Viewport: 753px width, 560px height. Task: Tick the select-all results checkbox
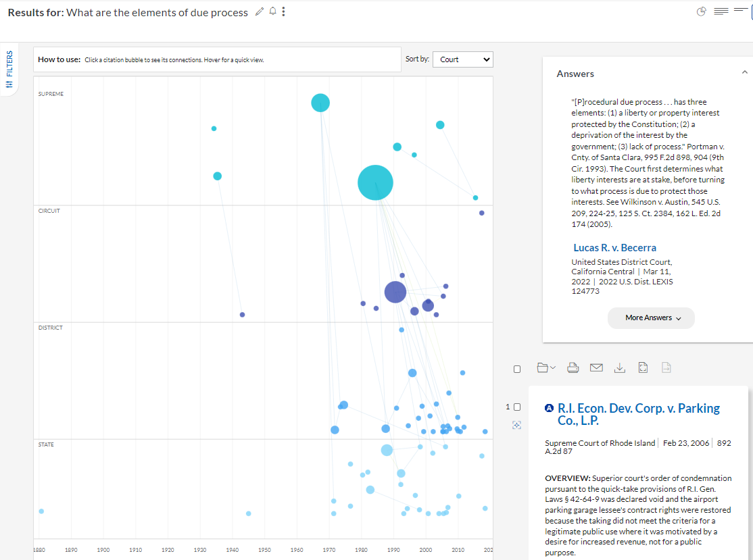(517, 369)
